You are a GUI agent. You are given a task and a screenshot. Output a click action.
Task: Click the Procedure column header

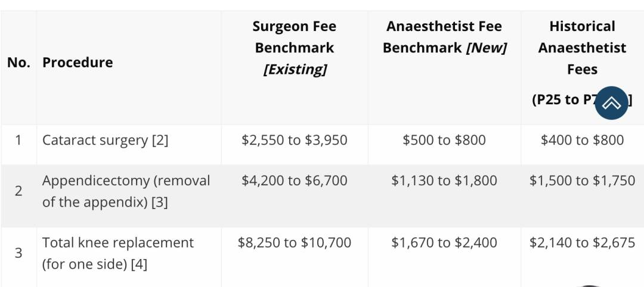[78, 63]
